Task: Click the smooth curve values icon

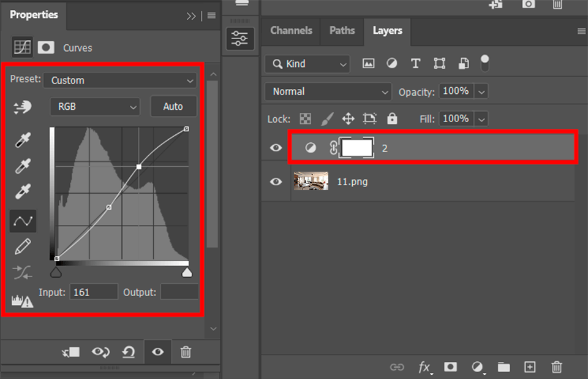Action: [23, 272]
